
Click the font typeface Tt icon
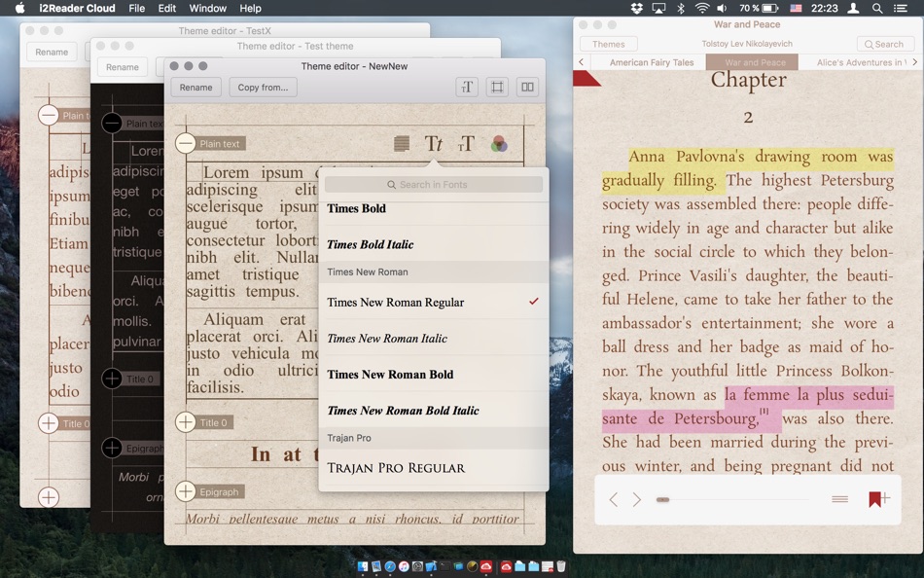tap(433, 143)
